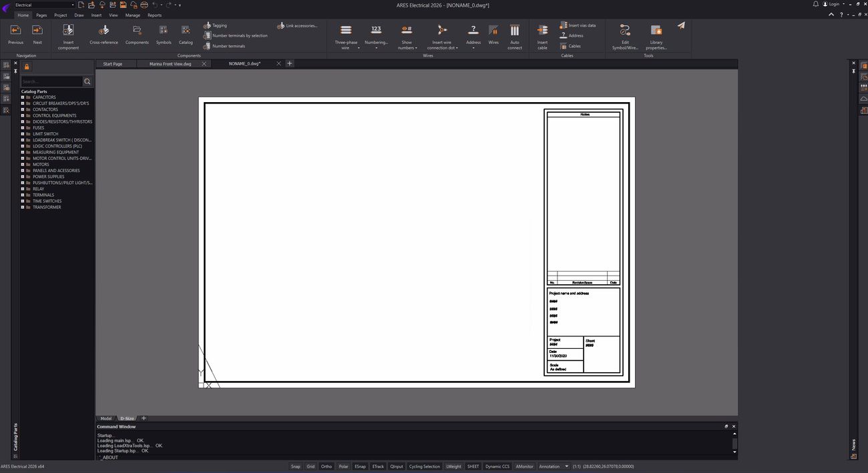The width and height of the screenshot is (868, 473).
Task: Open the Cross-reference tool
Action: pos(103,31)
